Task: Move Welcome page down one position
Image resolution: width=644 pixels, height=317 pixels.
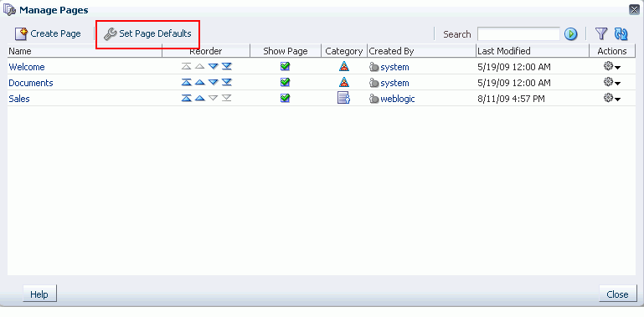Action: (x=214, y=66)
